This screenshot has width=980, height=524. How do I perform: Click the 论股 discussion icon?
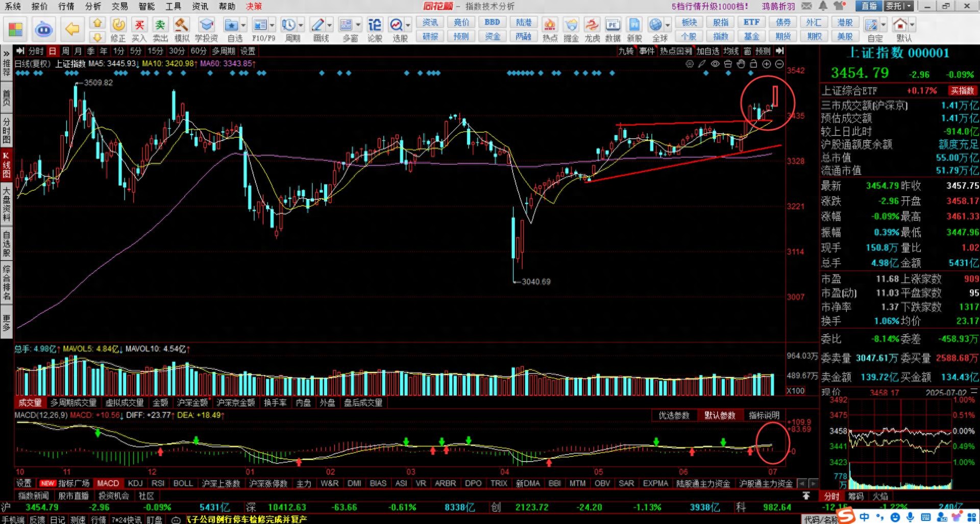[x=375, y=30]
